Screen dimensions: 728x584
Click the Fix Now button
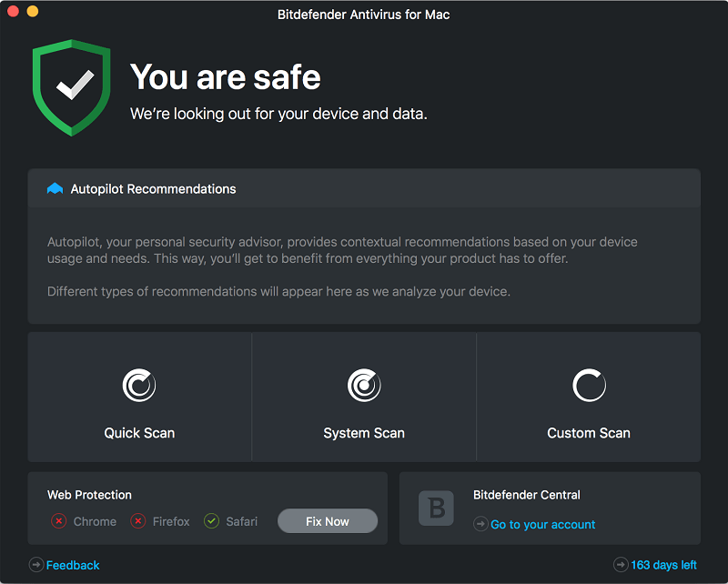[x=328, y=521]
